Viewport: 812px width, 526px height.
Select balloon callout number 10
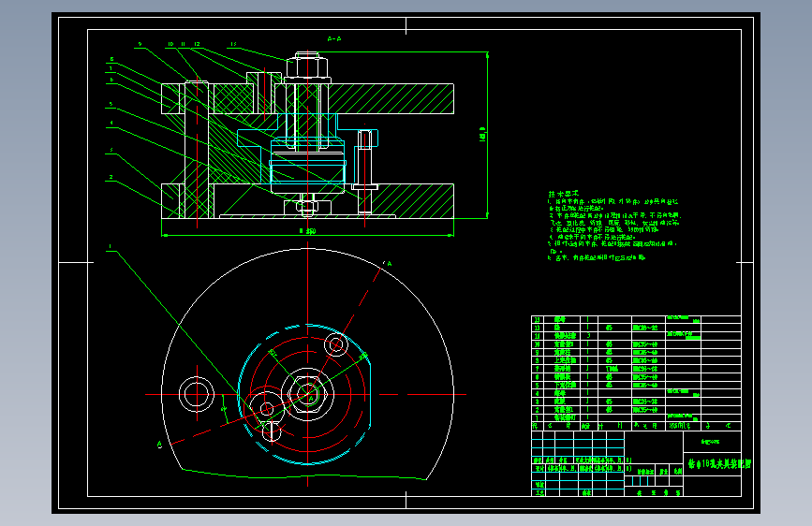(170, 45)
